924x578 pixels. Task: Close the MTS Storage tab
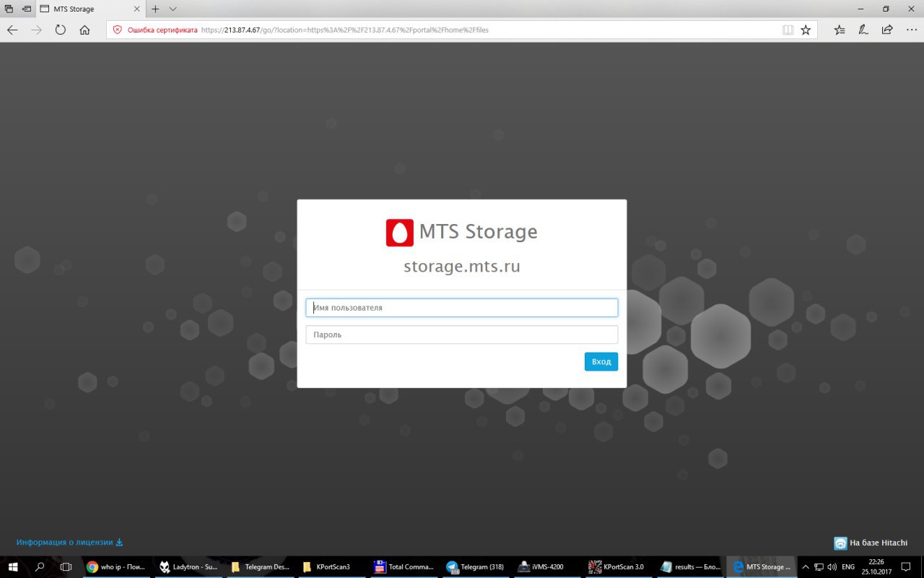(136, 9)
